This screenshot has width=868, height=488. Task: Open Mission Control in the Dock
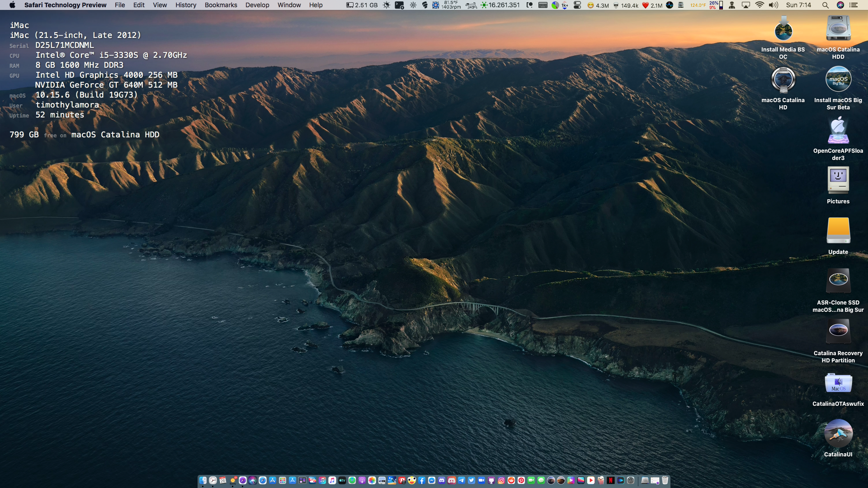pos(302,480)
